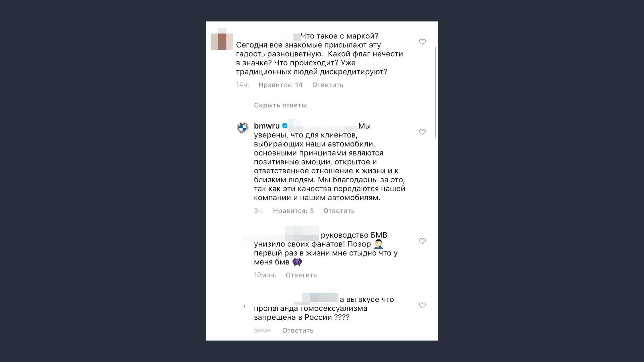
Task: Open 'Нравится: 14' likes list
Action: (x=280, y=85)
